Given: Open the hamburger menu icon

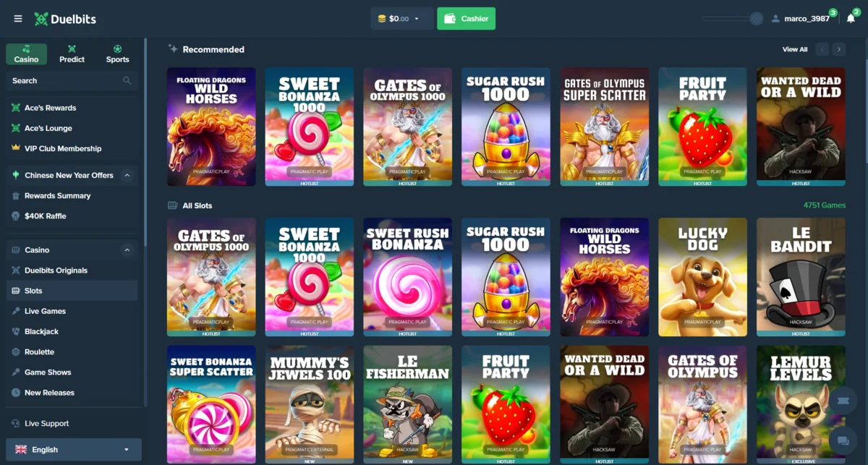Looking at the screenshot, I should point(18,19).
